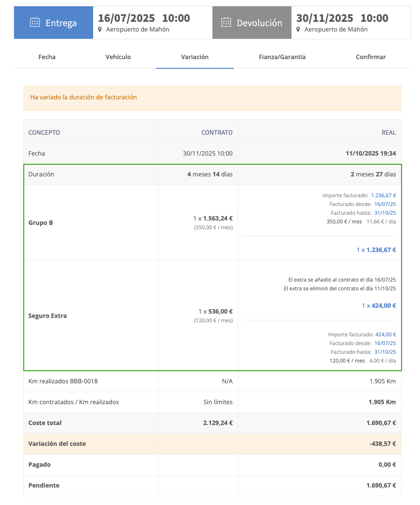Select the Variación tab

(x=194, y=57)
